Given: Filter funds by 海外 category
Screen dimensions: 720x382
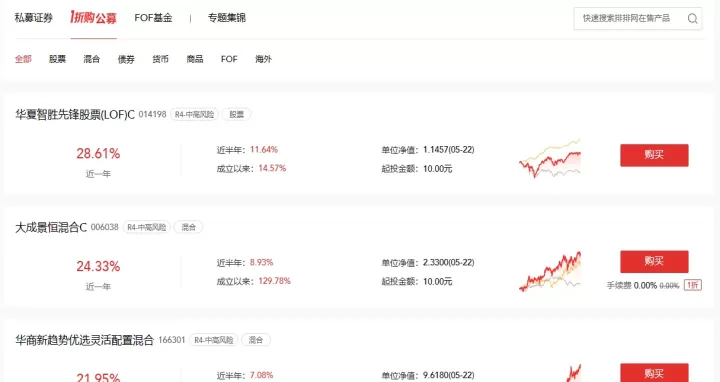Looking at the screenshot, I should 264,59.
